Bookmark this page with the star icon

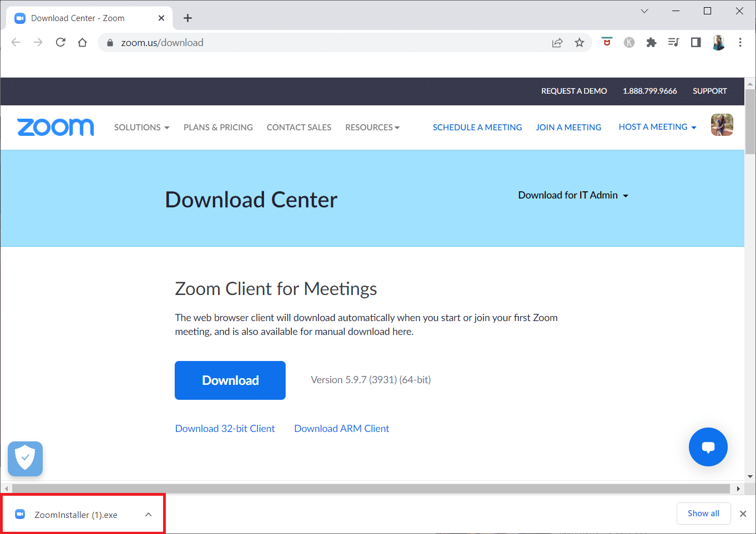[580, 43]
